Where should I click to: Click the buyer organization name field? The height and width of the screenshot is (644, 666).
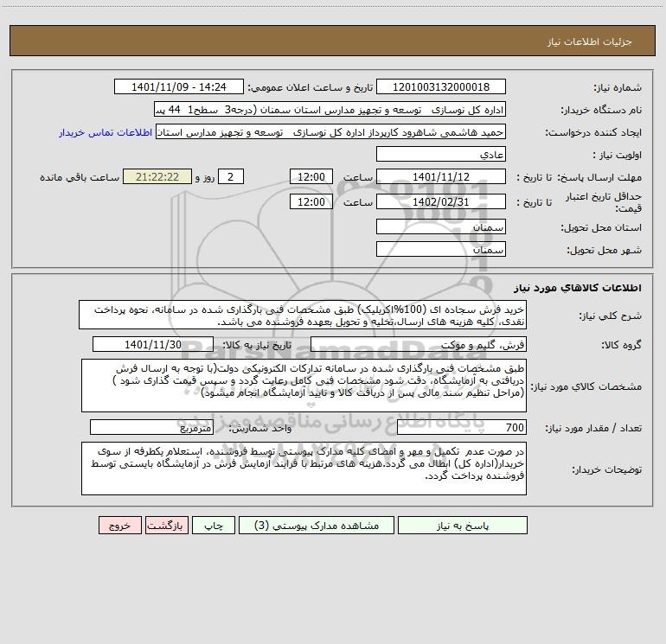click(330, 110)
